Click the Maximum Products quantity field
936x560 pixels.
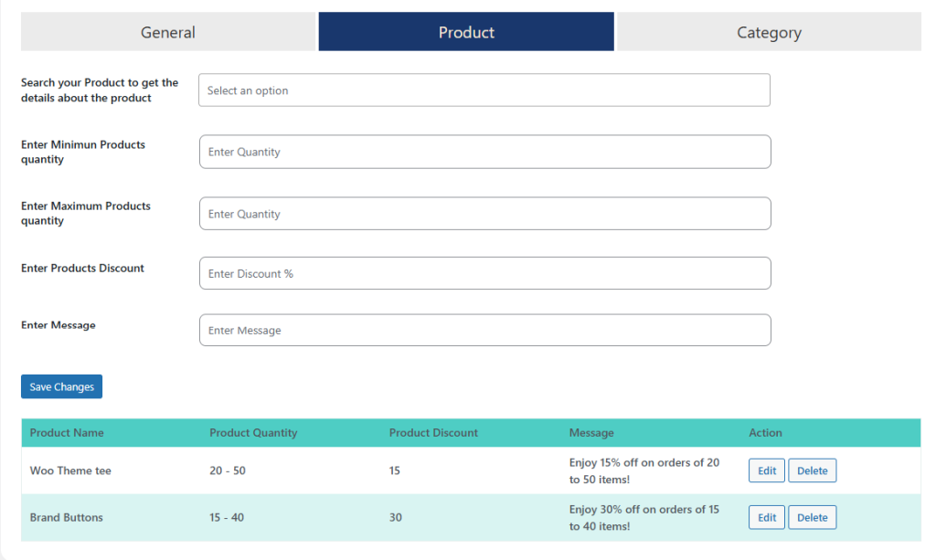tap(484, 214)
